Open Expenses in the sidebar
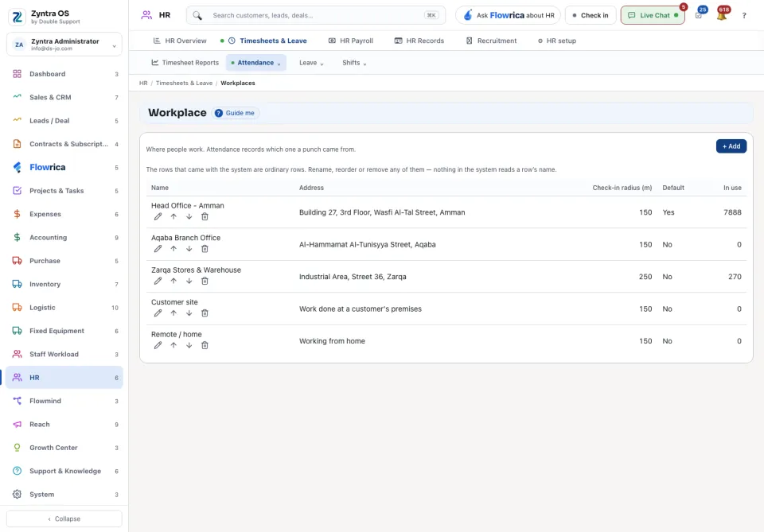 pos(64,214)
